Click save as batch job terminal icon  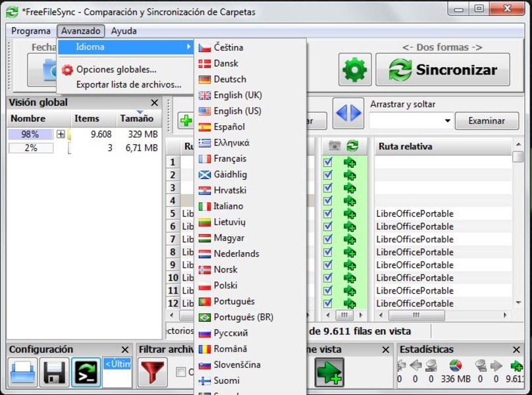click(86, 372)
